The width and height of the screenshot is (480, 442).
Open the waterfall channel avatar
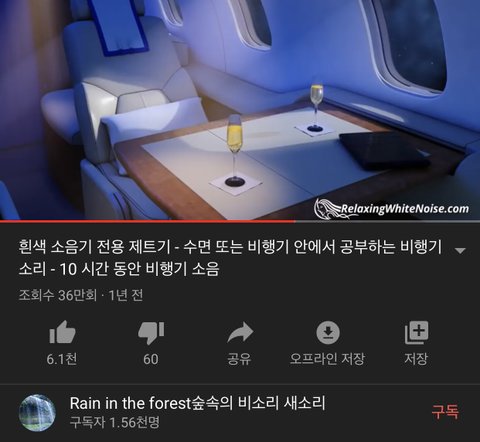[37, 413]
